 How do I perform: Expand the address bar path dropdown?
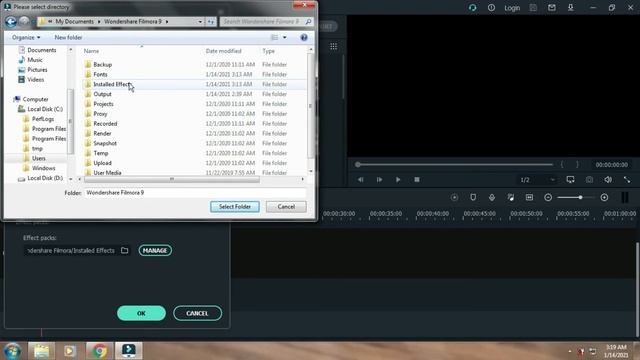(x=200, y=21)
